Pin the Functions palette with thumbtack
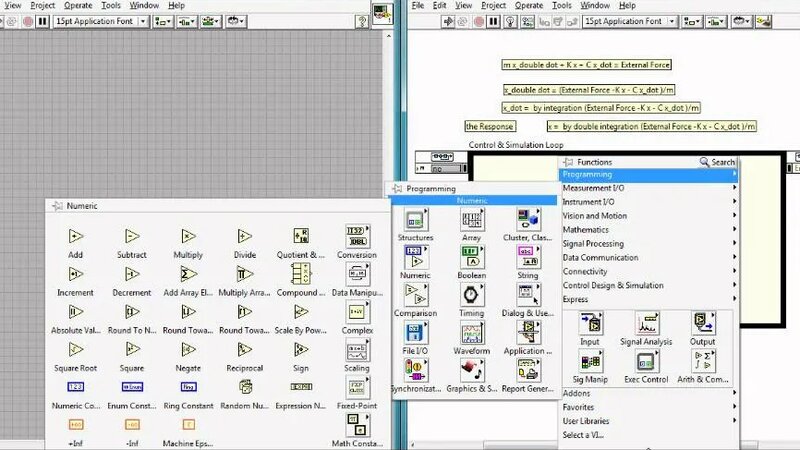Image resolution: width=800 pixels, height=450 pixels. tap(568, 162)
